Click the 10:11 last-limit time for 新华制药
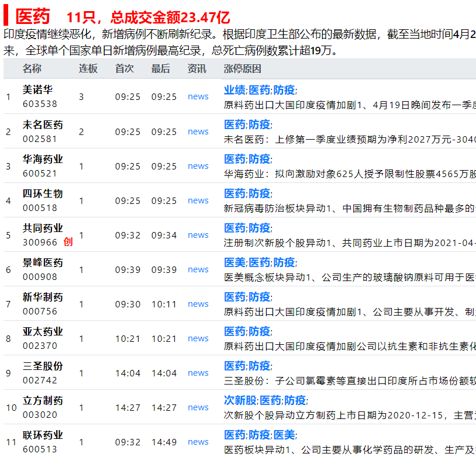This screenshot has width=476, height=457. point(164,304)
